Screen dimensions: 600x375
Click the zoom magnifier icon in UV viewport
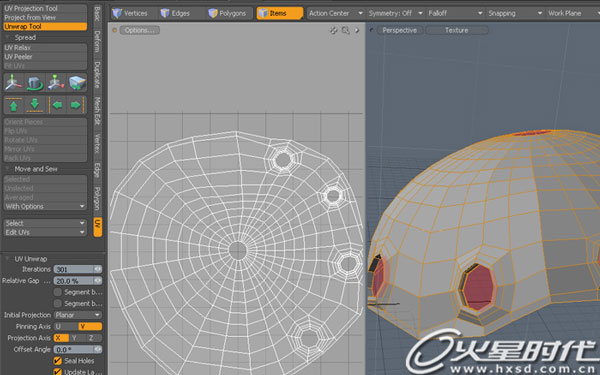click(346, 30)
